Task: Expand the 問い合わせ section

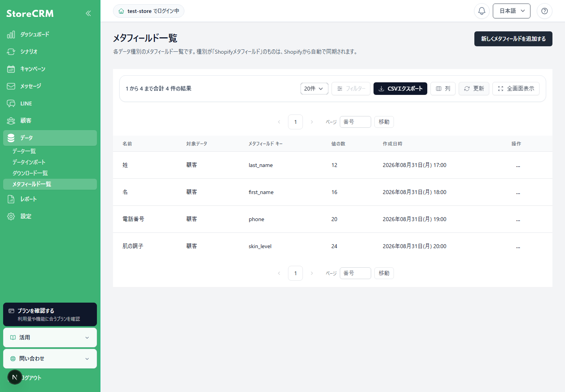Action: 50,359
